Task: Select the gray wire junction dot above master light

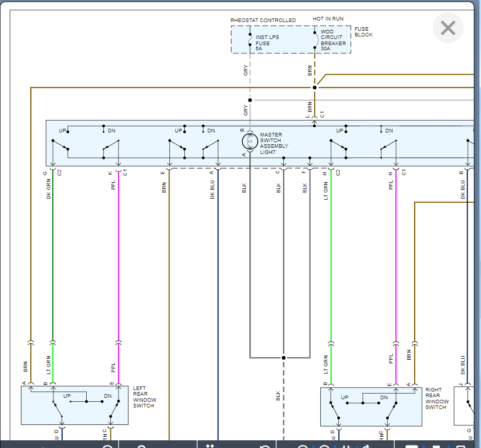Action: coord(250,100)
